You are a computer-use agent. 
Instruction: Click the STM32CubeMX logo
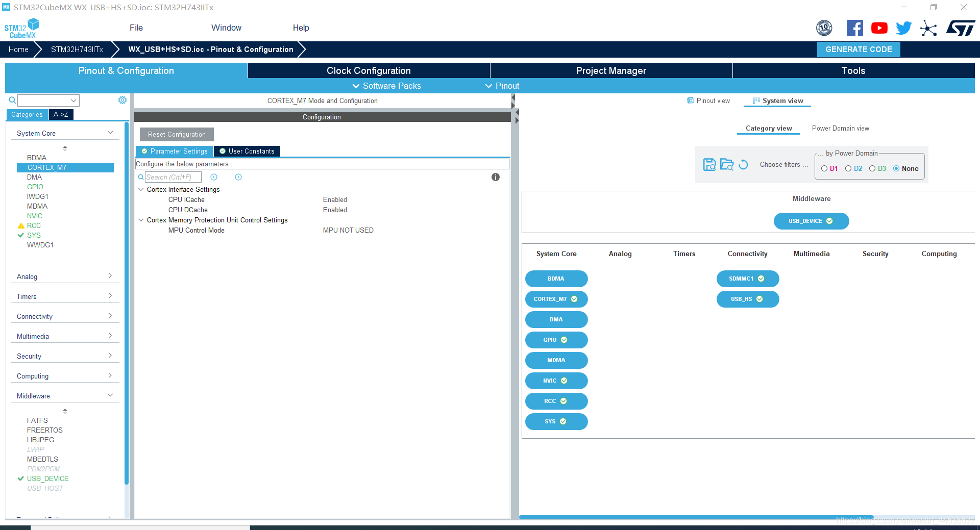click(22, 29)
